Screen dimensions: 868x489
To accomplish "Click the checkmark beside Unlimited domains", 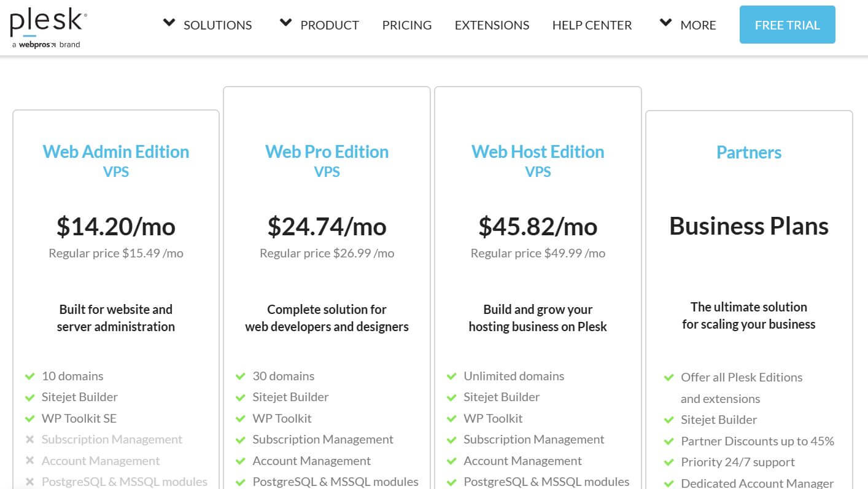I will click(451, 375).
